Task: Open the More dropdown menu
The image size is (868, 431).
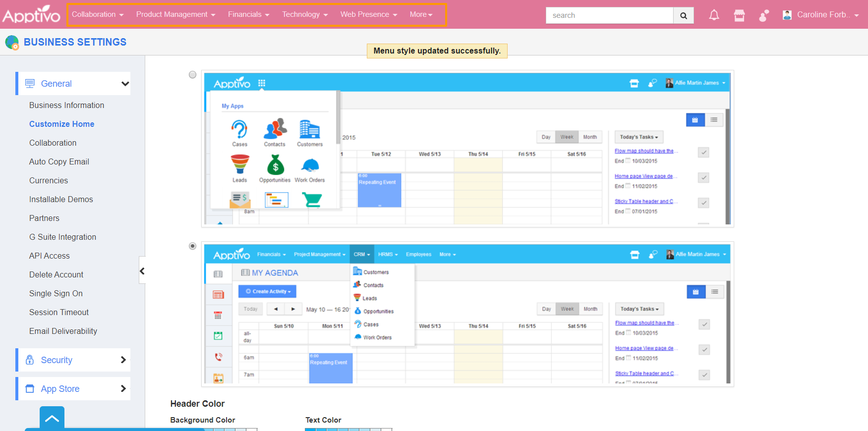Action: (x=421, y=14)
